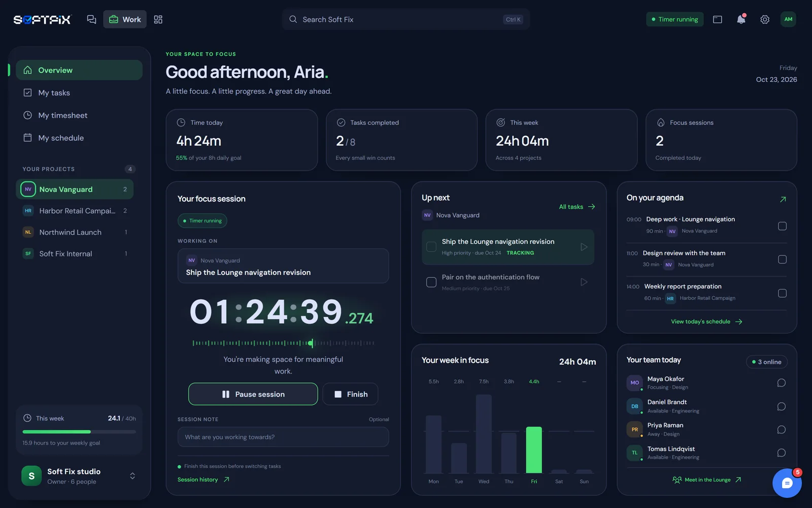Viewport: 812px width, 508px height.
Task: Open the apps grid icon
Action: 158,19
